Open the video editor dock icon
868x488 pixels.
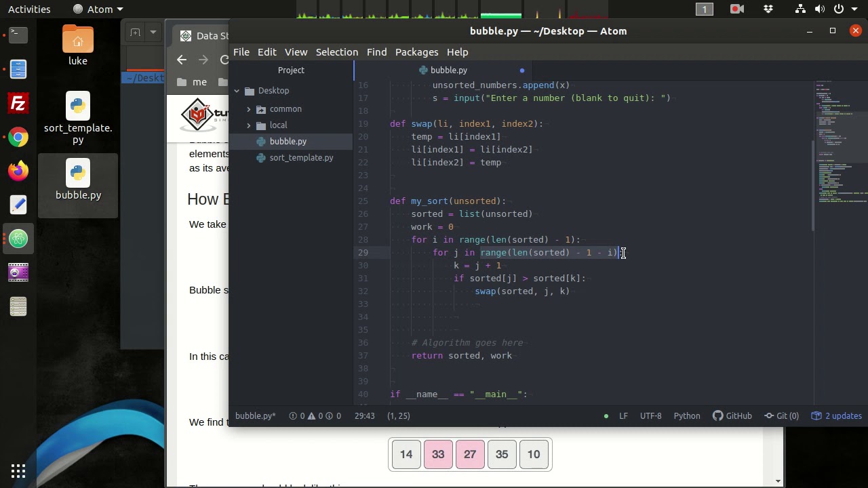coord(18,272)
